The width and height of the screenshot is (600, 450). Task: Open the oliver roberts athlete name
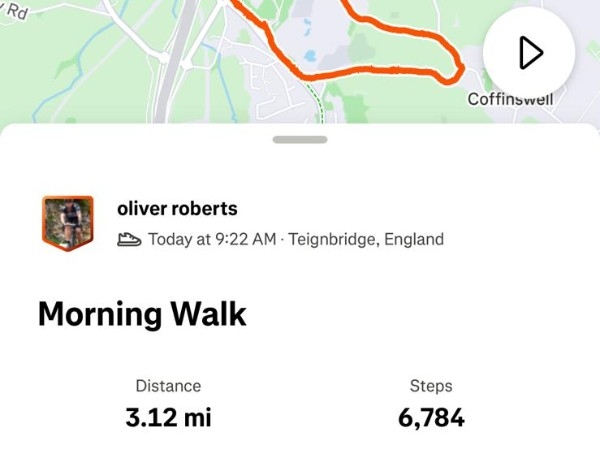tap(177, 209)
